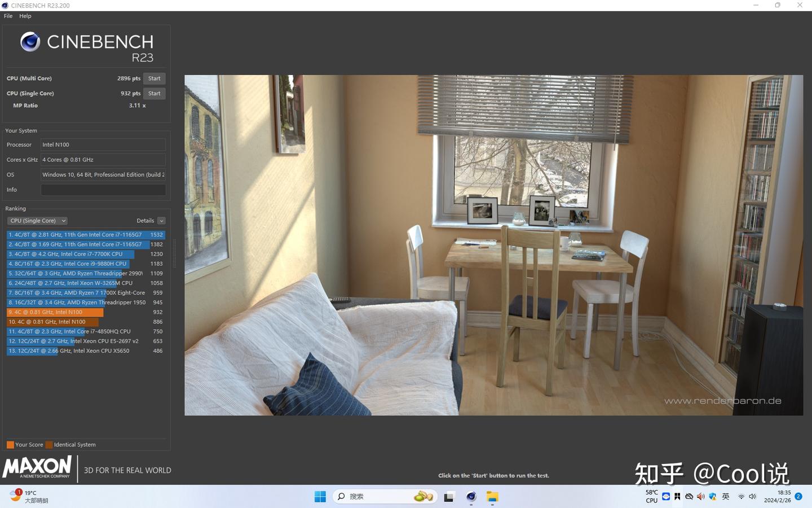Image resolution: width=812 pixels, height=508 pixels.
Task: Click the 58°C CPU temperature tray readout
Action: pos(652,497)
